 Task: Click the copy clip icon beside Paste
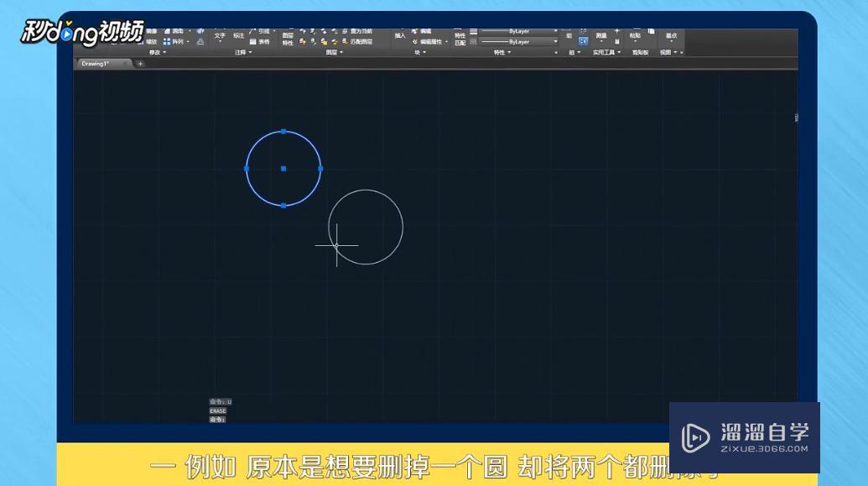tap(651, 32)
